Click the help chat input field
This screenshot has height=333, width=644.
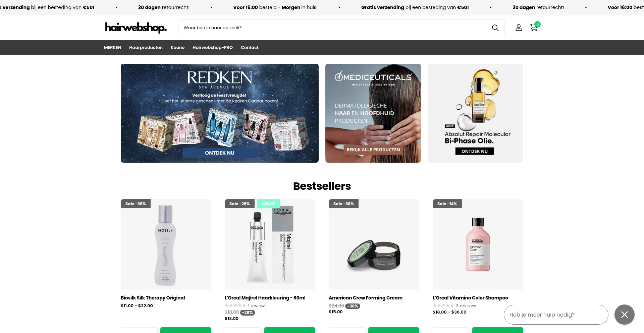point(556,315)
